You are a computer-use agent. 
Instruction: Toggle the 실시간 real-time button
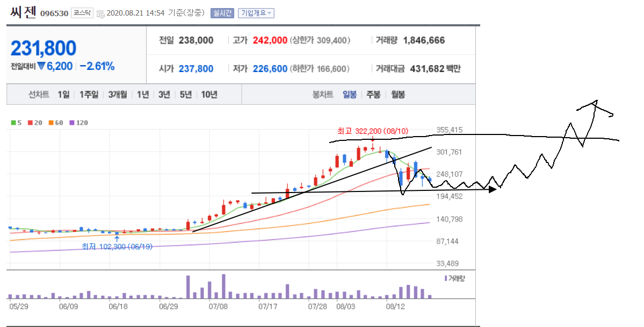[x=222, y=13]
